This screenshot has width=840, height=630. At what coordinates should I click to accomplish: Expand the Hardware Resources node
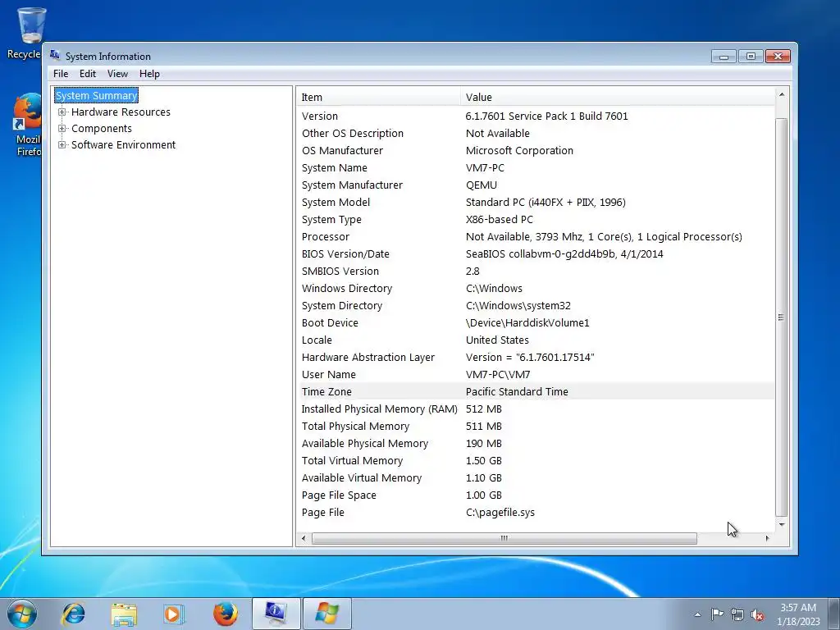click(62, 112)
